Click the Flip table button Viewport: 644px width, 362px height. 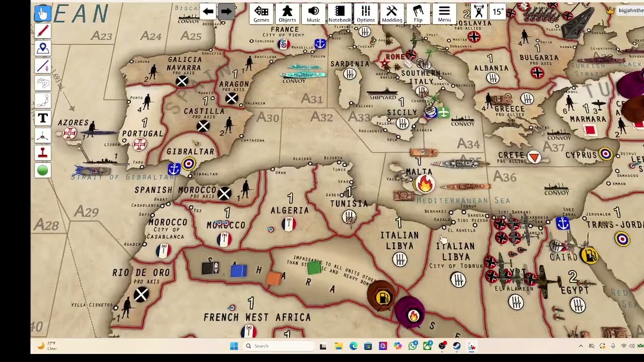(418, 14)
